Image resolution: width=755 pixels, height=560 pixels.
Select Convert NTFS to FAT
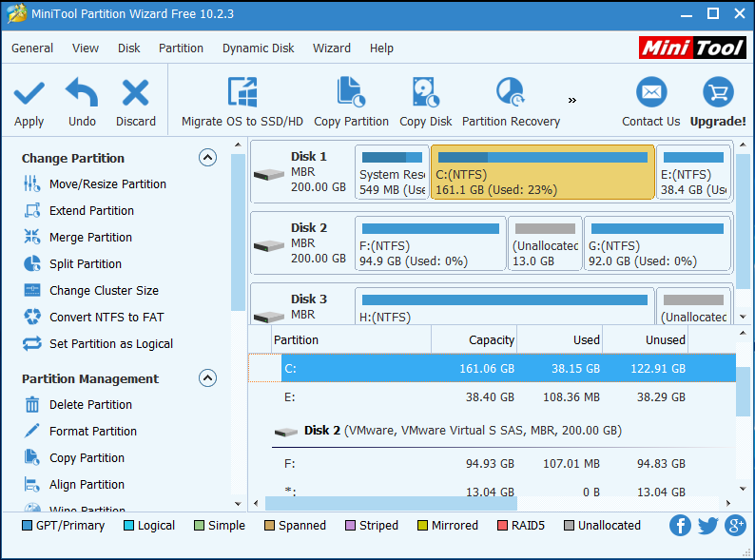(94, 317)
